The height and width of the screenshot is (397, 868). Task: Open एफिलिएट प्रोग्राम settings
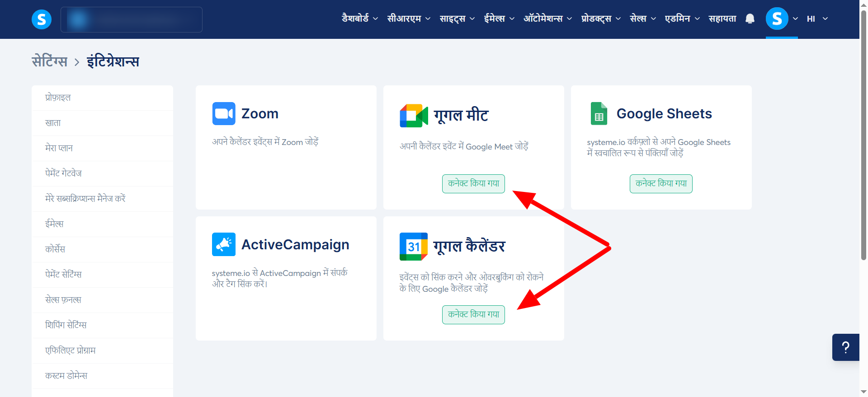[x=103, y=350]
